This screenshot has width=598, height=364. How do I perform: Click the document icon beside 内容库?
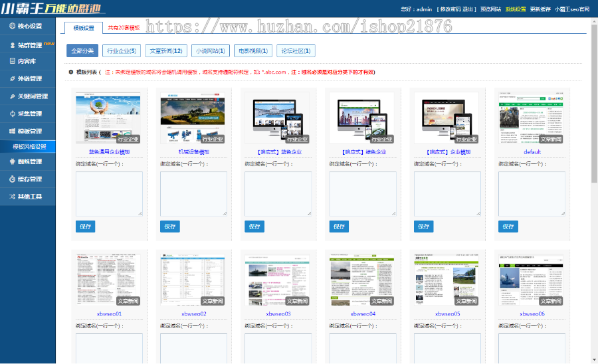(x=12, y=61)
